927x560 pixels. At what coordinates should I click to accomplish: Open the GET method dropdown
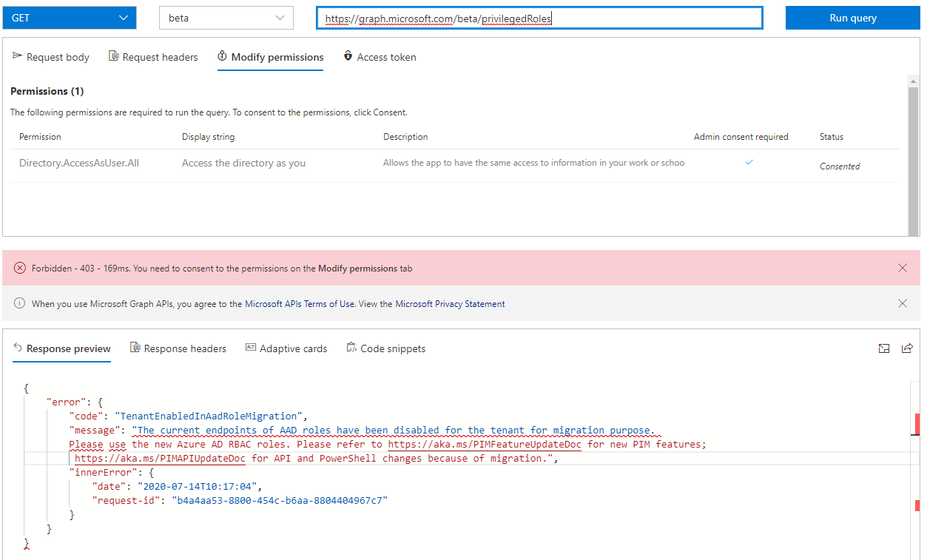[x=70, y=18]
